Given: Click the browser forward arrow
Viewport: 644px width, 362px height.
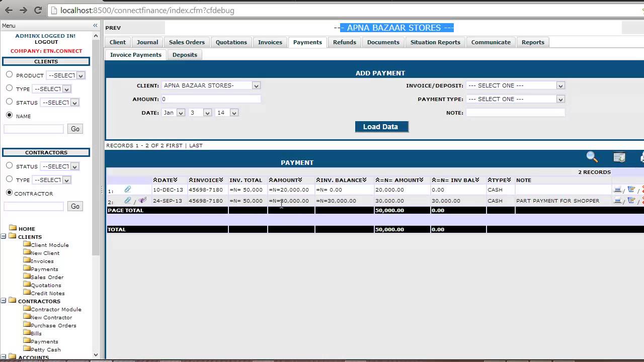Looking at the screenshot, I should point(23,10).
